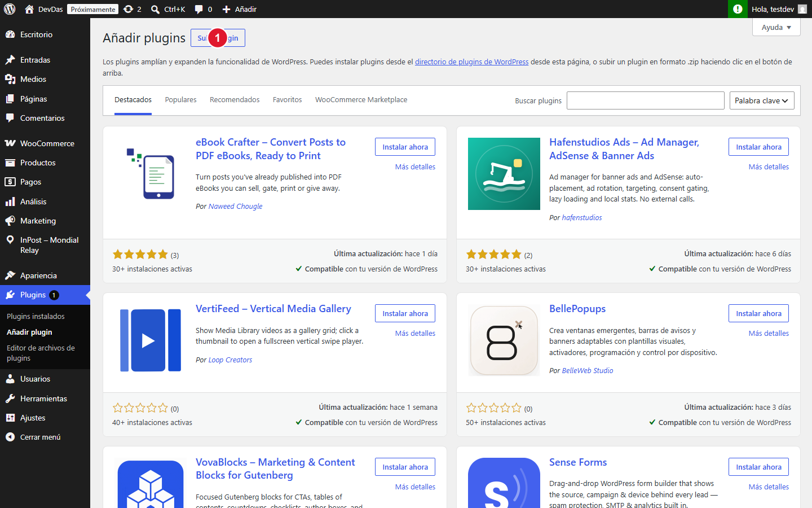812x508 pixels.
Task: Install BellePopups plugin now
Action: (x=758, y=313)
